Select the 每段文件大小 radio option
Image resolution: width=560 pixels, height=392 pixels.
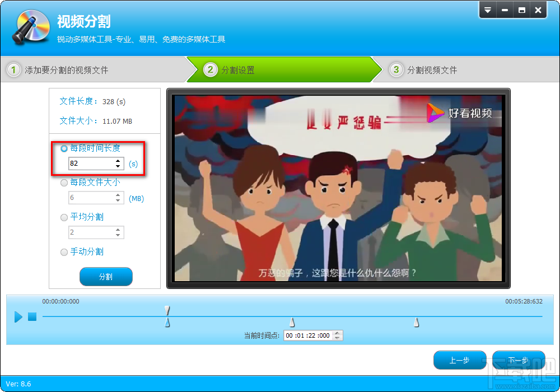(x=64, y=183)
